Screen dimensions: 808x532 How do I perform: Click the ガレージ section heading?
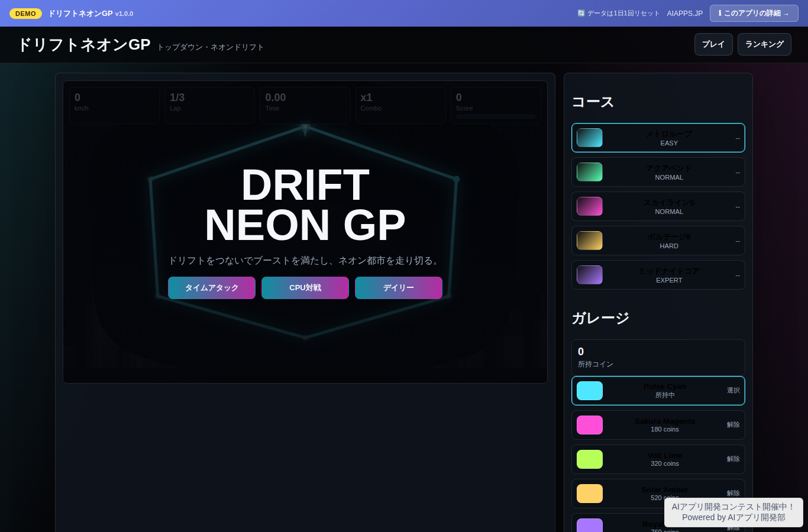tap(600, 318)
